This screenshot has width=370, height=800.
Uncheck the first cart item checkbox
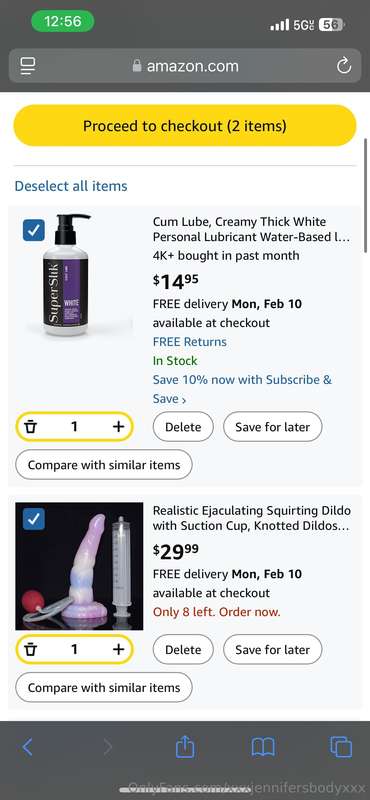[x=34, y=231]
